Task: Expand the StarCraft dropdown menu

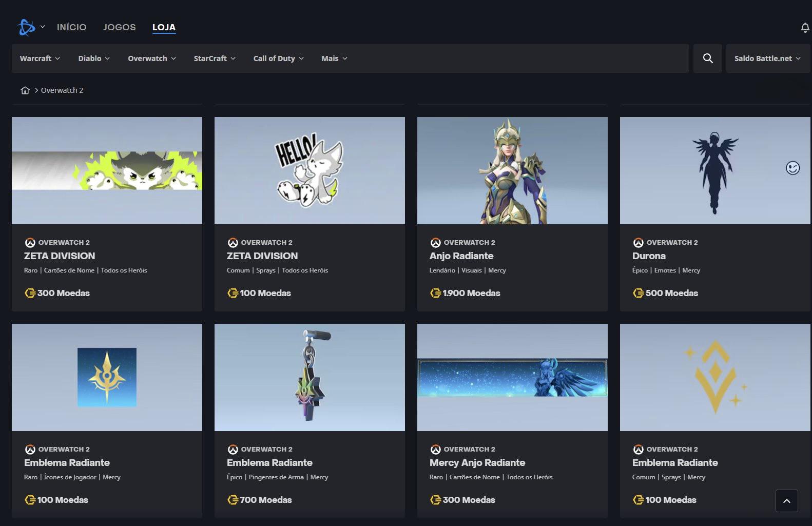Action: (x=215, y=59)
